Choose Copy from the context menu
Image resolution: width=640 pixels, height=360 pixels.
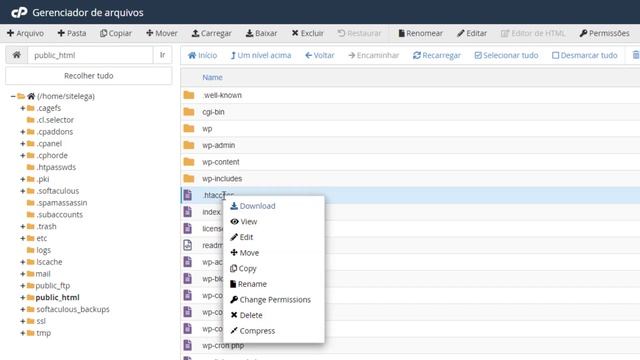coord(243,269)
